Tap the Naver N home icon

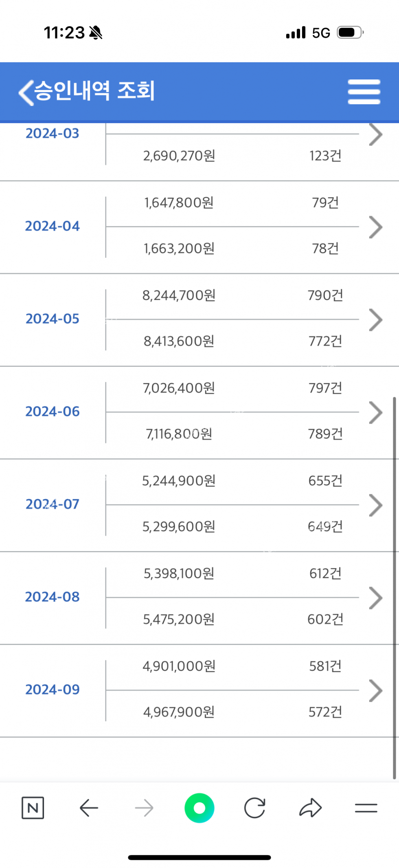(x=33, y=808)
